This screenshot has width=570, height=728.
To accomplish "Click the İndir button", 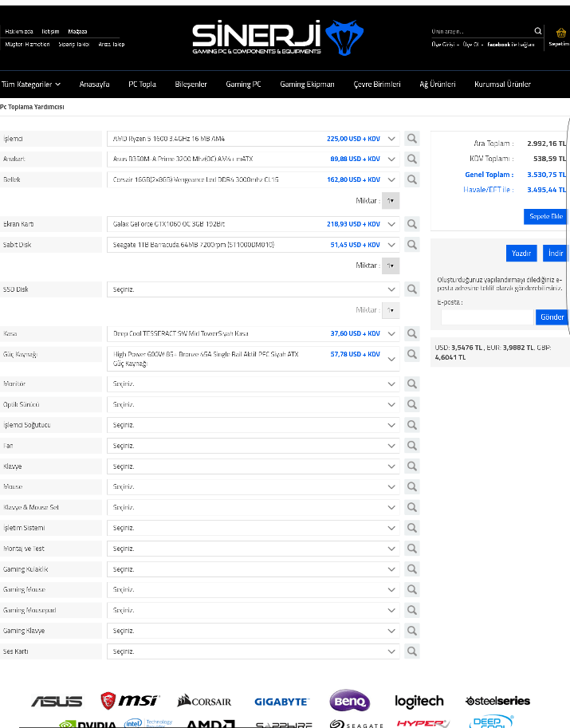I will (556, 253).
